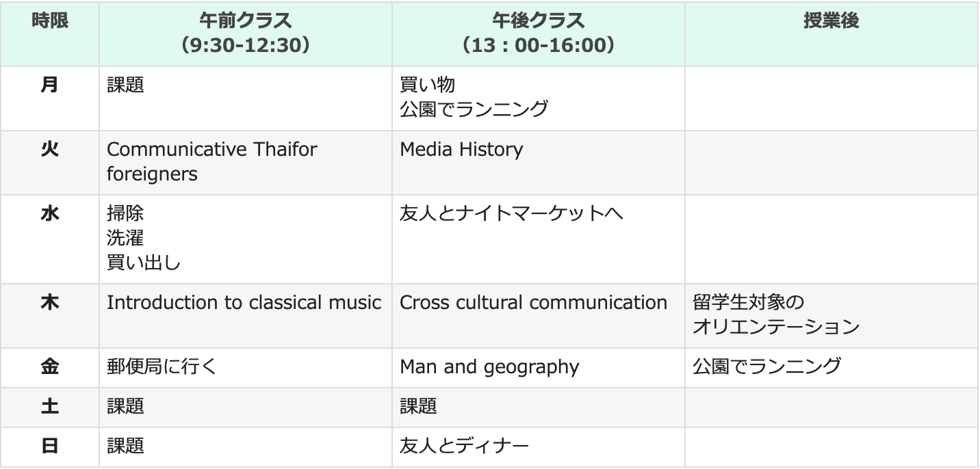The image size is (980, 469).
Task: Click the 火 day cell
Action: click(50, 162)
